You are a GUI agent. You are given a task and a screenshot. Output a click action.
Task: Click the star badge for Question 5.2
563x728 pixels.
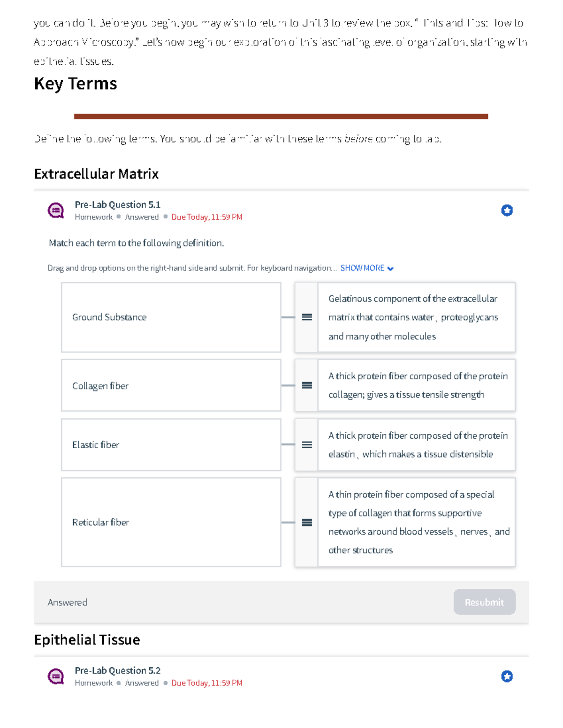(507, 676)
